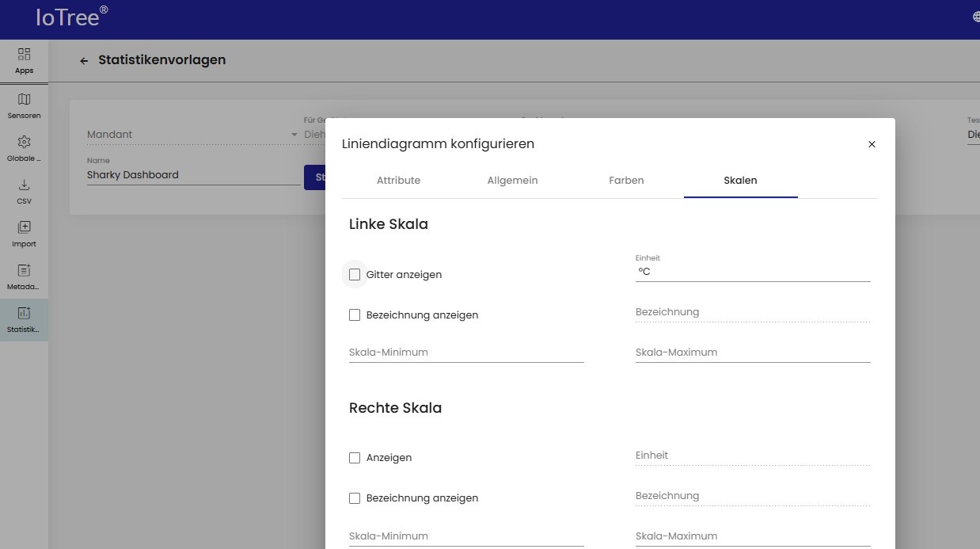
Task: Toggle Bezeichnung anzeigen under Linke Skala
Action: [x=355, y=315]
